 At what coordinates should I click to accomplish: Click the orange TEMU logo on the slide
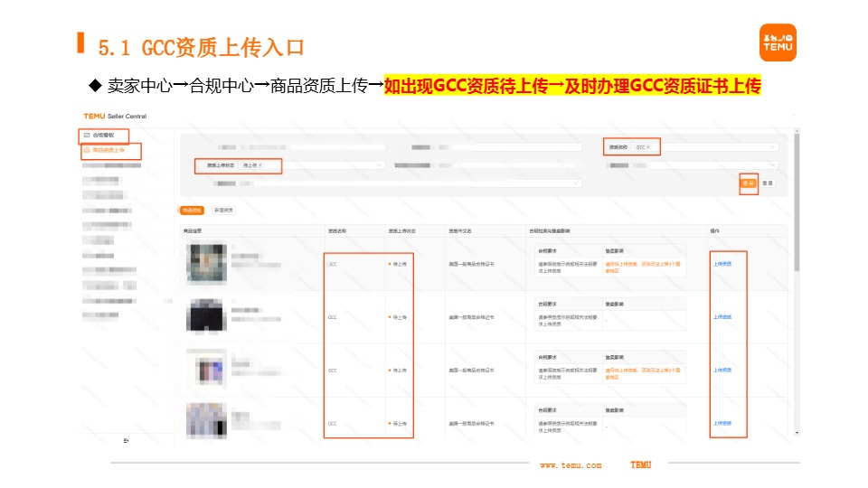coord(778,42)
